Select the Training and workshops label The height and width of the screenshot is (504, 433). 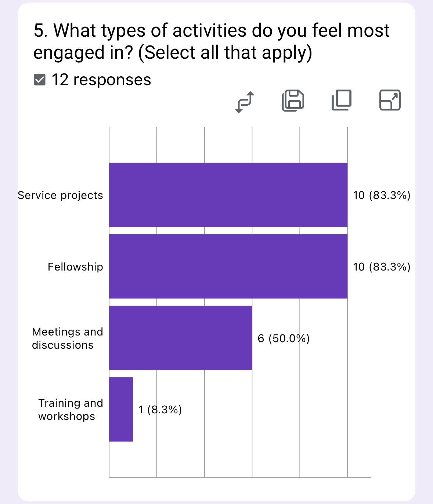pyautogui.click(x=70, y=410)
